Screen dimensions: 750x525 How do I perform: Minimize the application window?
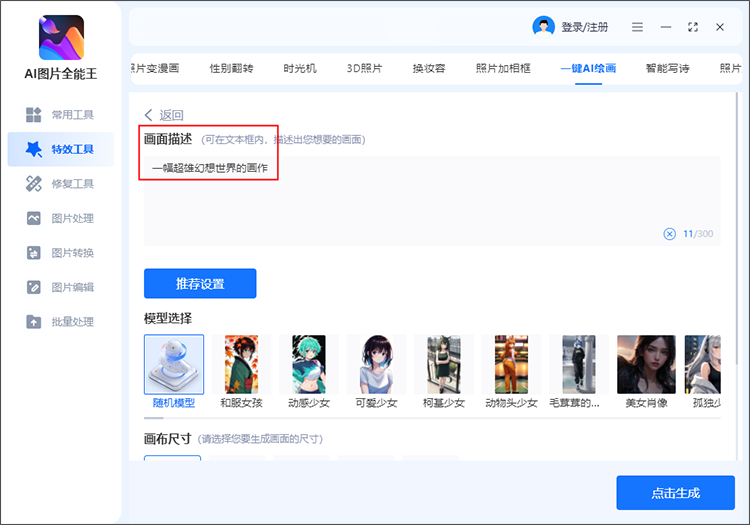pos(666,27)
